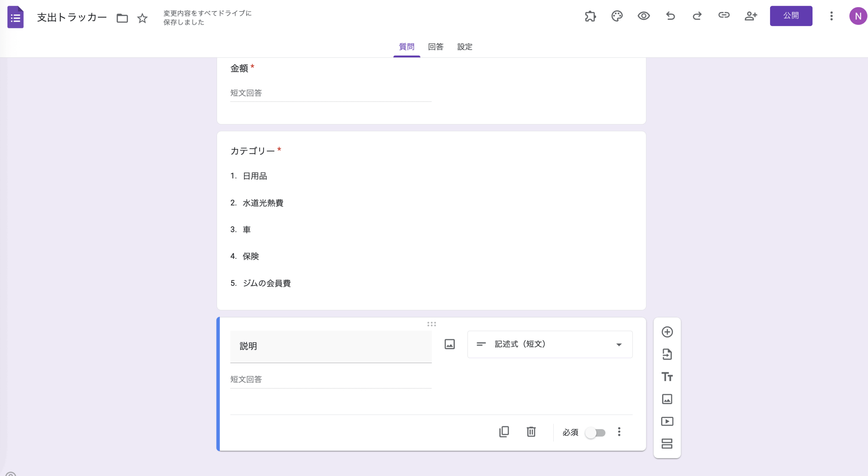Open the add-ons puzzle icon
Viewport: 868px width, 476px height.
point(590,16)
